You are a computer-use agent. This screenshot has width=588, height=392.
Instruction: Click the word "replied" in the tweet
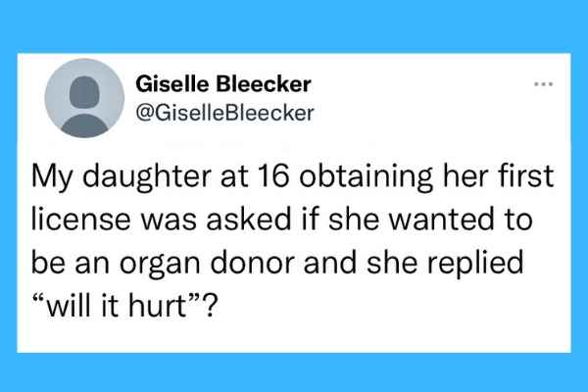[x=475, y=264]
